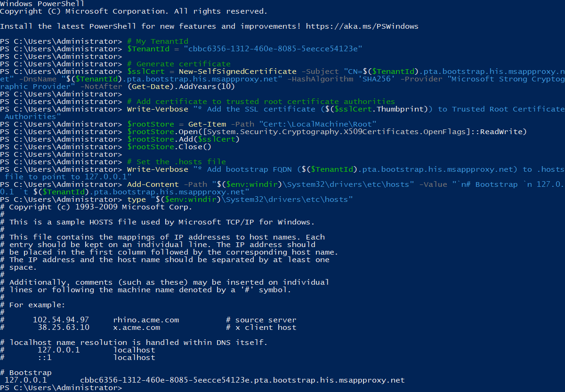Click the '# My TenantId' comment

(x=157, y=41)
